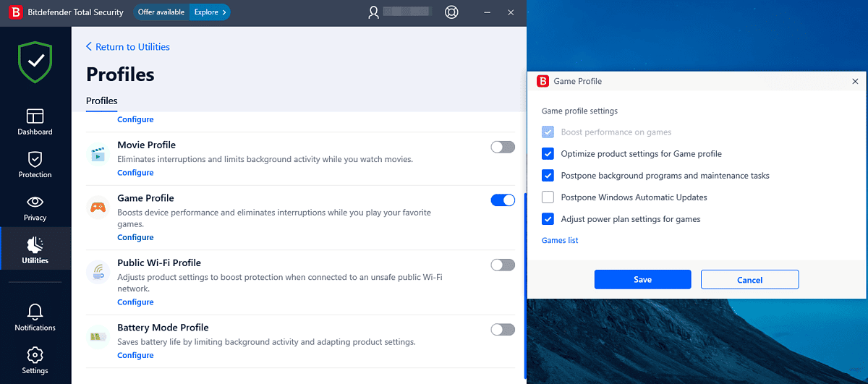Turn off the Game Profile switch
The height and width of the screenshot is (384, 868).
(x=503, y=200)
